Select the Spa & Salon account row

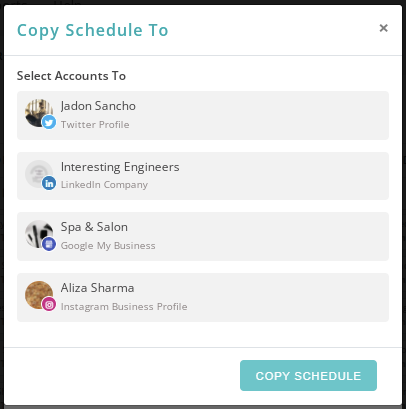point(203,236)
